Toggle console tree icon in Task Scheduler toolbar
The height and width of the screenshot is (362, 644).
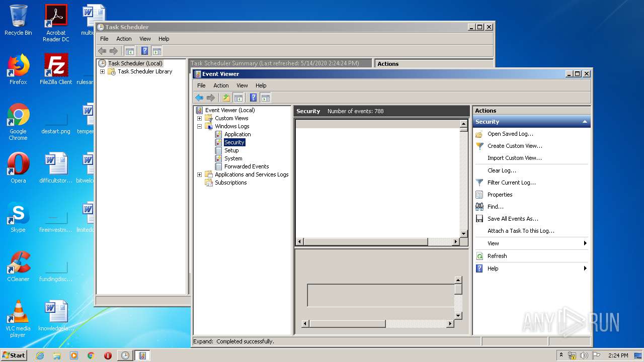(130, 51)
